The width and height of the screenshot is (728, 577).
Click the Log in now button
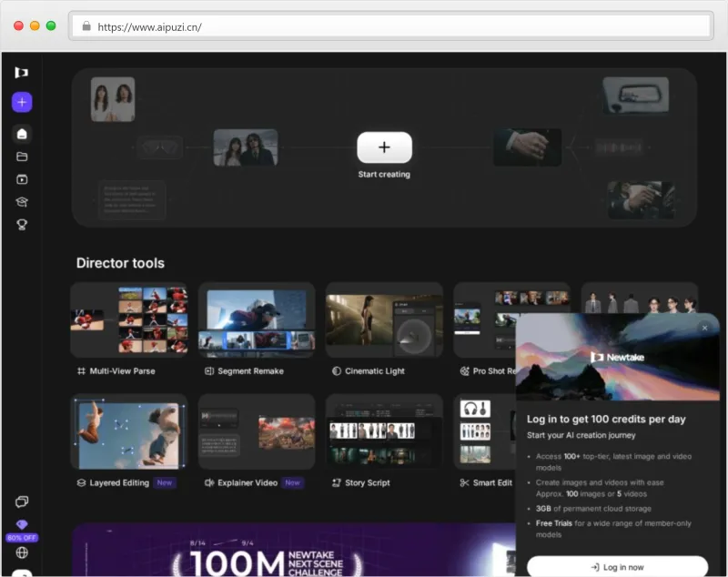[618, 566]
